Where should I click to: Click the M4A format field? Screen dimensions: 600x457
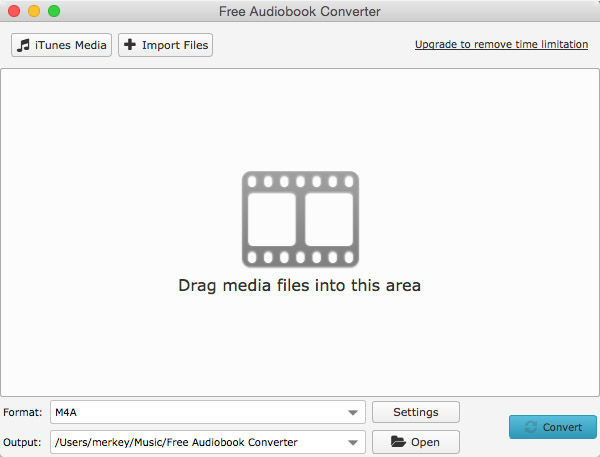tap(208, 412)
